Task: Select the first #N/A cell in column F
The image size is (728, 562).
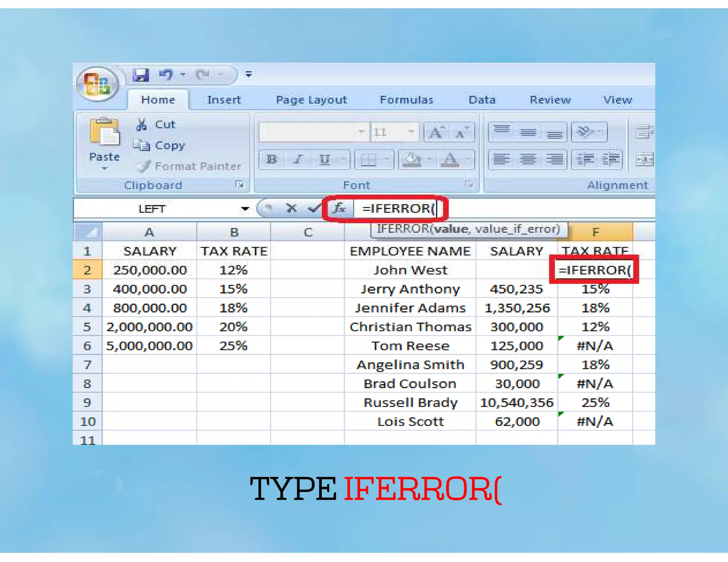Action: pos(594,346)
